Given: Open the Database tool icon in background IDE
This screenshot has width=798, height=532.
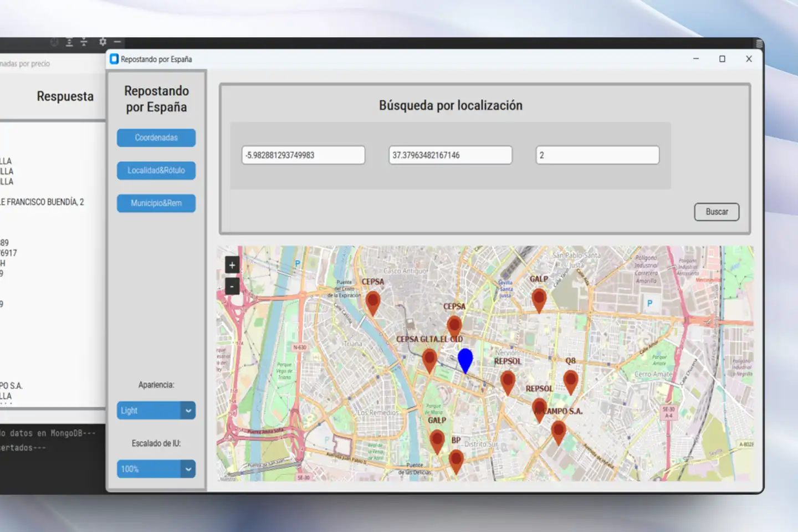Looking at the screenshot, I should pos(759,43).
